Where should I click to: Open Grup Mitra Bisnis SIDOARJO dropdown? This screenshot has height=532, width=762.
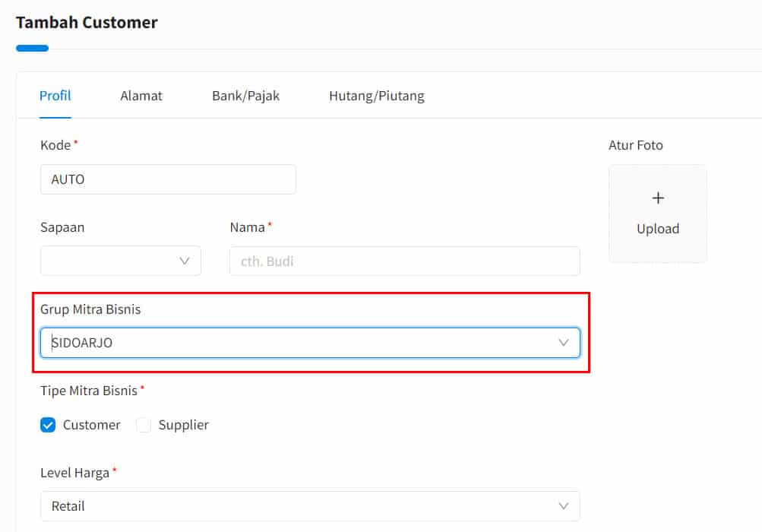pos(310,343)
